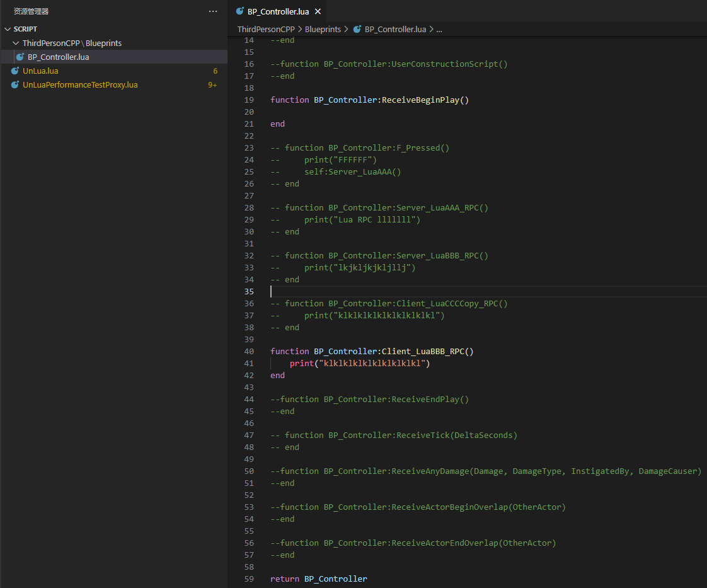
Task: Click the Lua file icon beside UnLua.lua
Action: 15,71
